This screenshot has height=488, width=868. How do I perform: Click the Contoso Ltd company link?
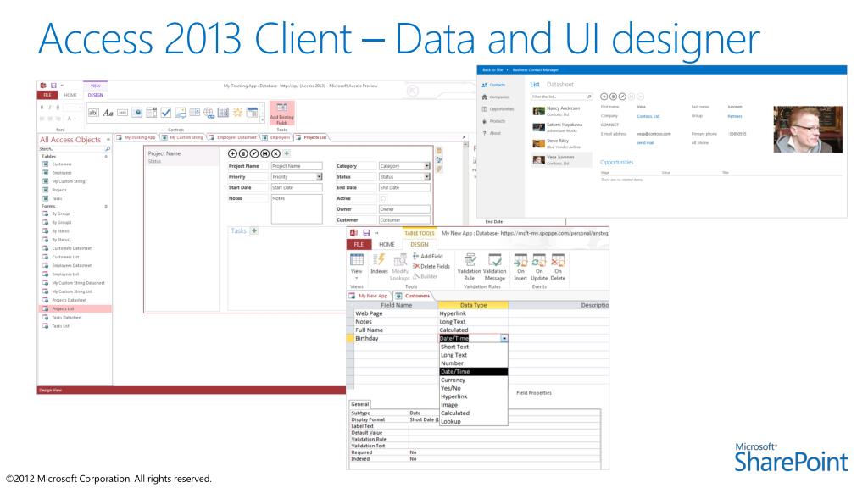pyautogui.click(x=648, y=116)
